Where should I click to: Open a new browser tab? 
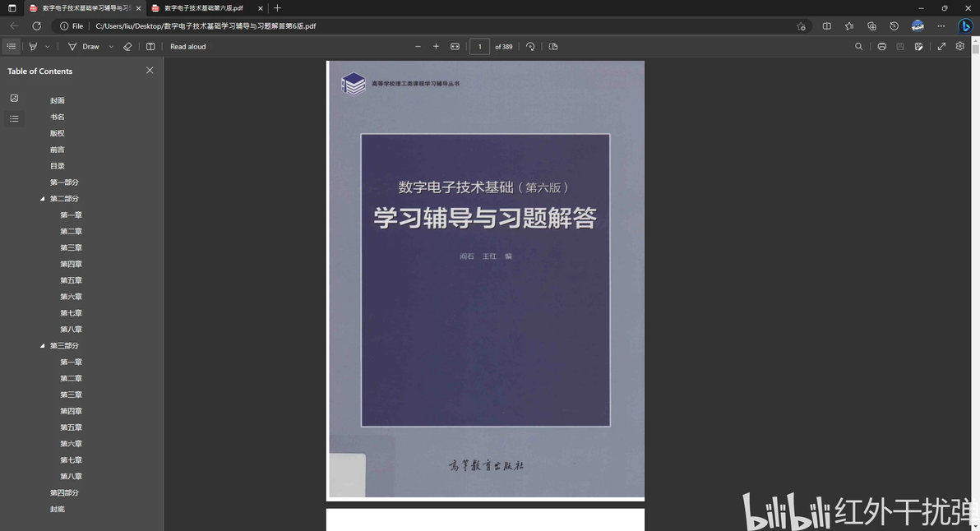point(278,8)
